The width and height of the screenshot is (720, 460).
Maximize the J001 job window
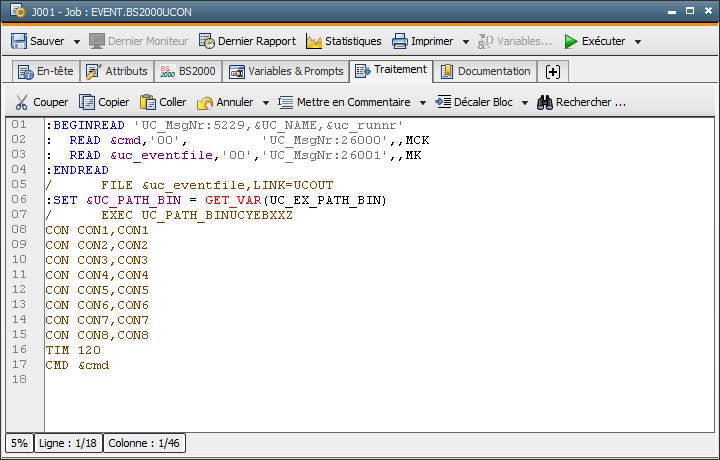click(x=690, y=11)
